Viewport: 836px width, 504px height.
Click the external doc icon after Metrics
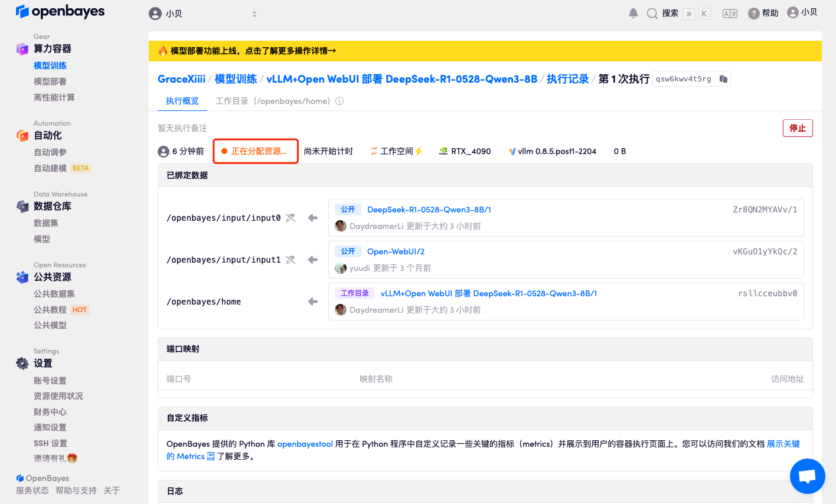[x=211, y=456]
